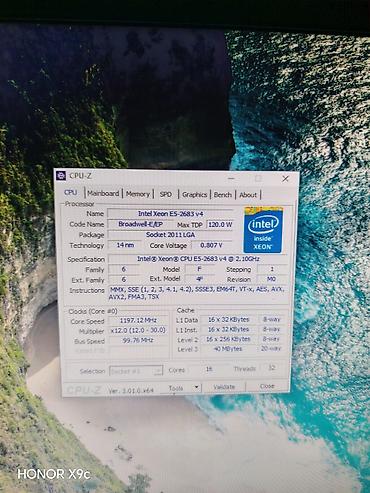Click the Stepping value field
Image resolution: width=370 pixels, height=493 pixels.
[272, 269]
